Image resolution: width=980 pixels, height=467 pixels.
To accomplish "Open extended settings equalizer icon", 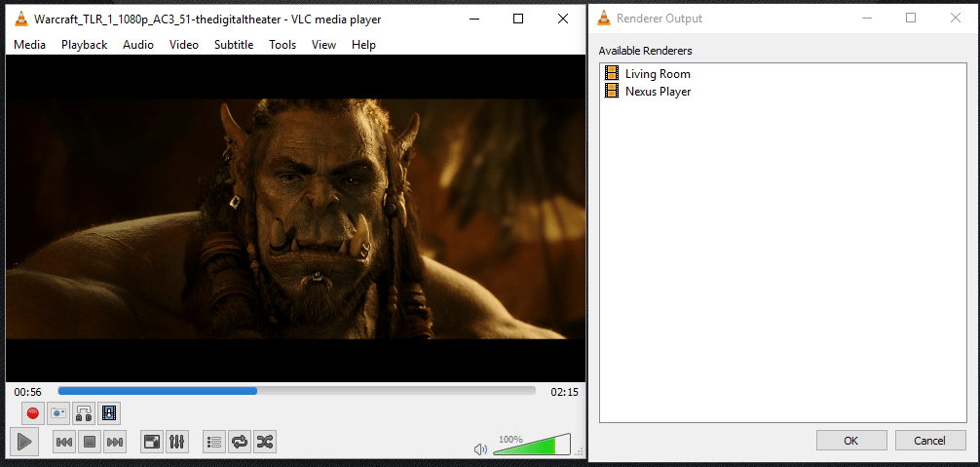I will coord(177,442).
